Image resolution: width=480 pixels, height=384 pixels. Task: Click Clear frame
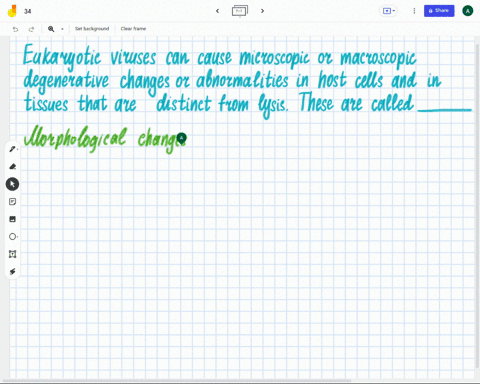click(x=133, y=29)
